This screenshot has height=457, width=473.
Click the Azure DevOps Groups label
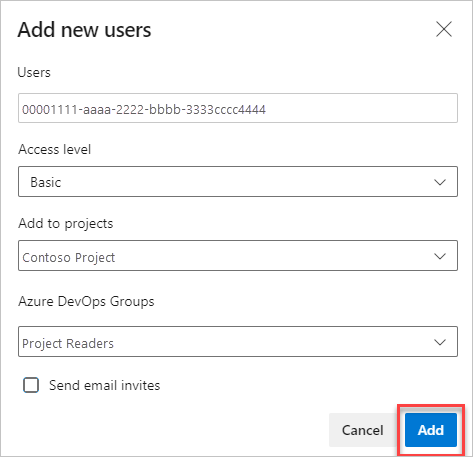[86, 301]
